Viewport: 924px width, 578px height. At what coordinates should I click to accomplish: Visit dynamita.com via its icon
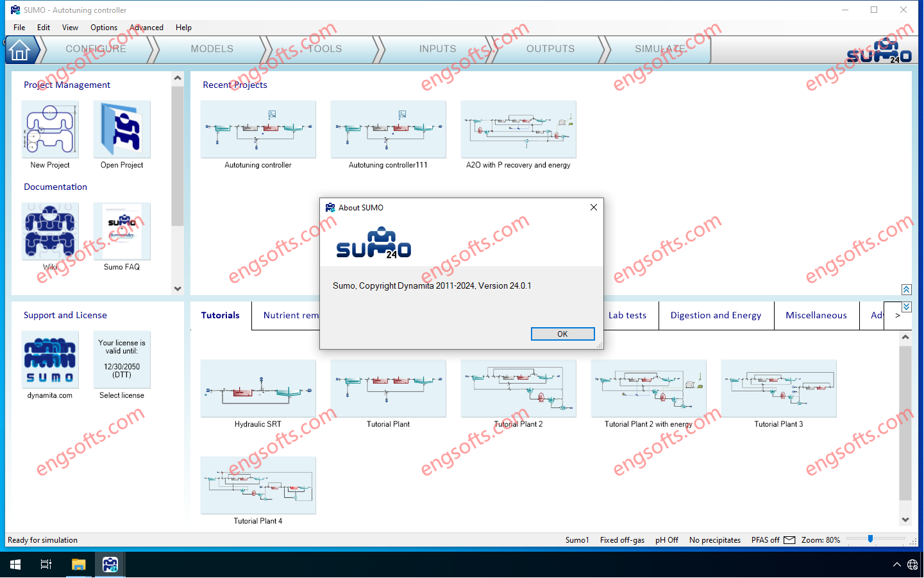50,359
